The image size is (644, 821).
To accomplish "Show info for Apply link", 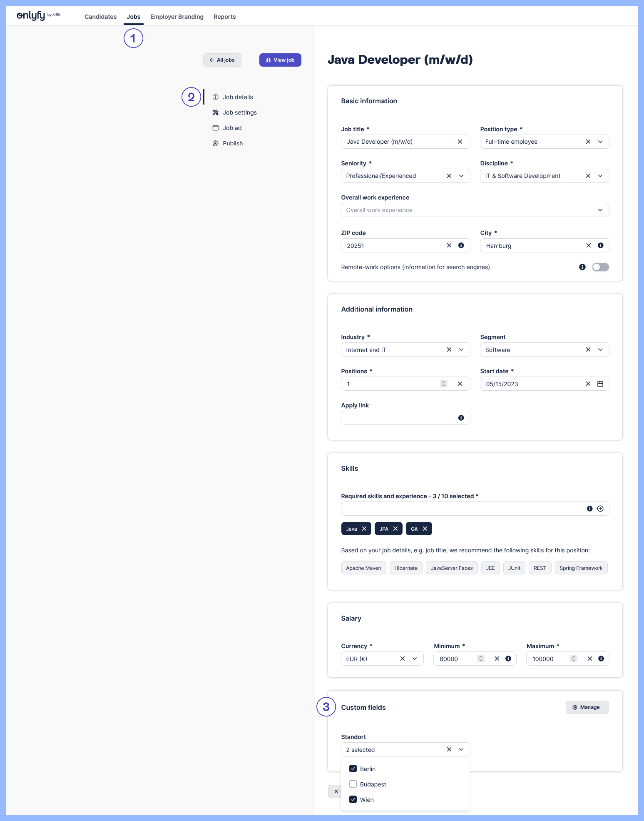I will 461,418.
